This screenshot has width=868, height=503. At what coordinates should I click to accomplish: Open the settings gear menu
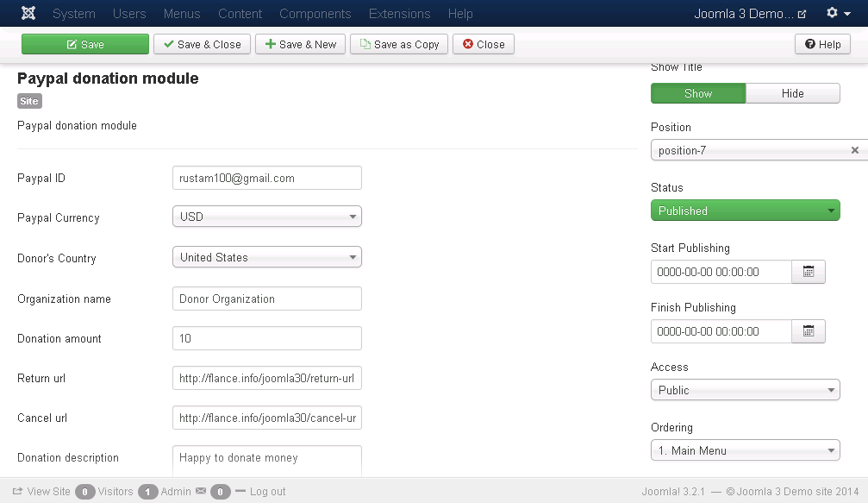pos(838,13)
